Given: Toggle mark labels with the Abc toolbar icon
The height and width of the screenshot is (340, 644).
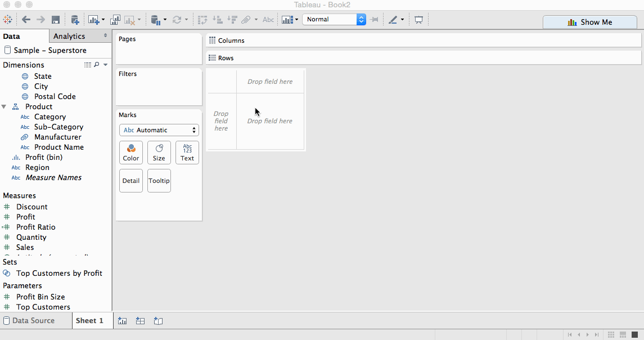Looking at the screenshot, I should 268,19.
